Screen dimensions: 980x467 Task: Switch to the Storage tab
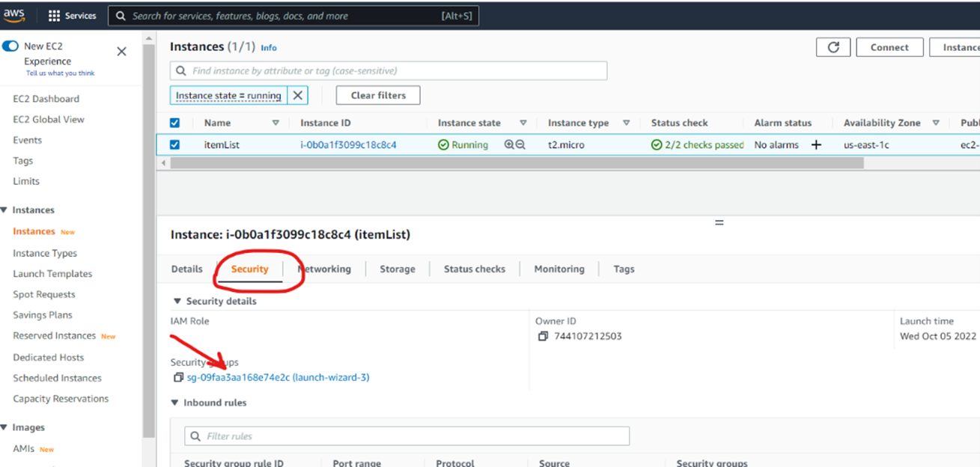click(398, 269)
